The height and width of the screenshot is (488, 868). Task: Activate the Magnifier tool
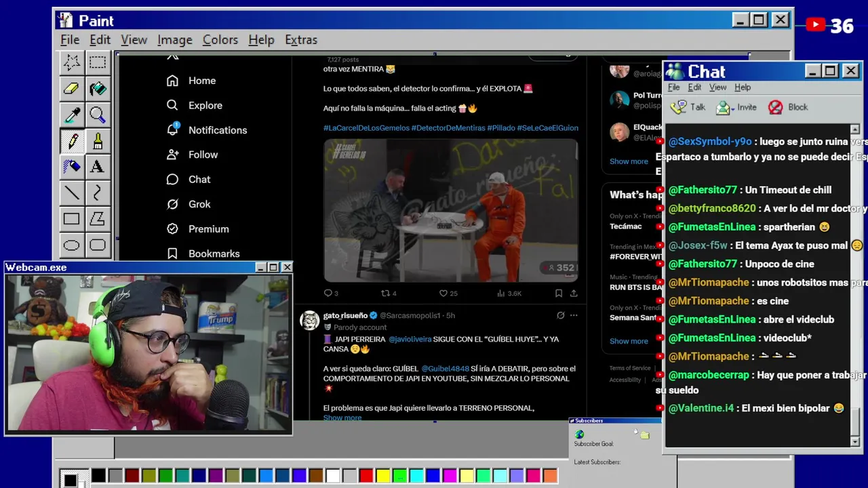[x=98, y=115]
